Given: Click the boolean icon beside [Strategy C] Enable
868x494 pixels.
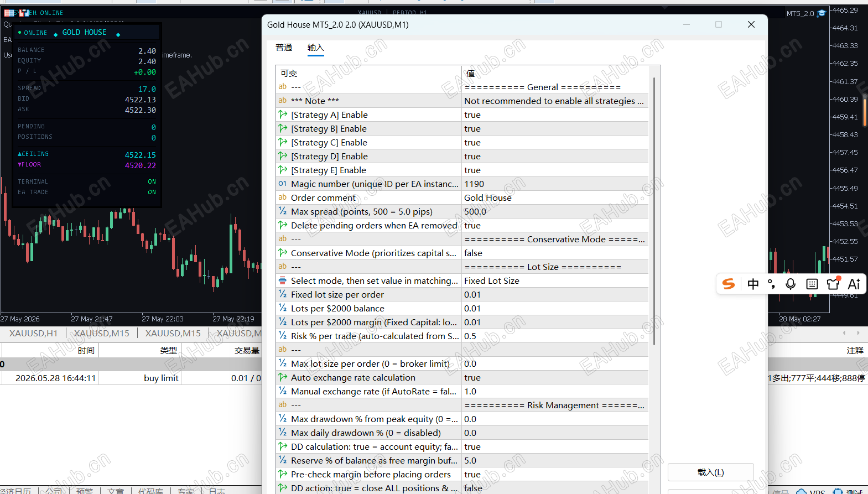Looking at the screenshot, I should click(283, 142).
